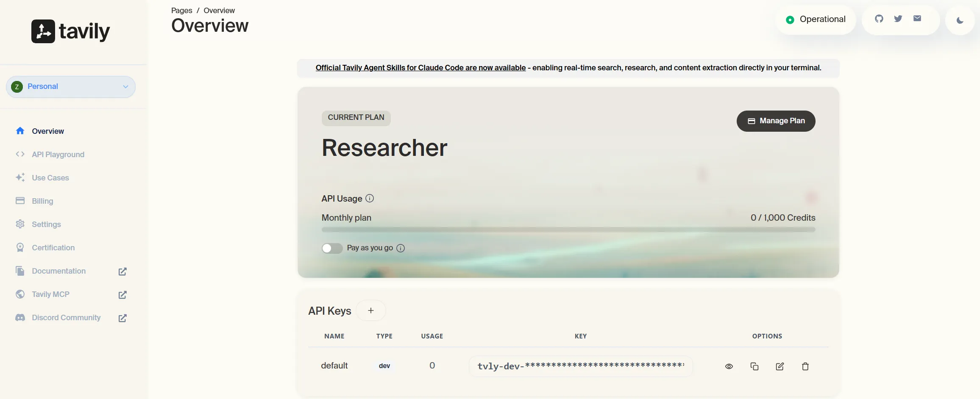Click the API Usage info icon

click(370, 198)
